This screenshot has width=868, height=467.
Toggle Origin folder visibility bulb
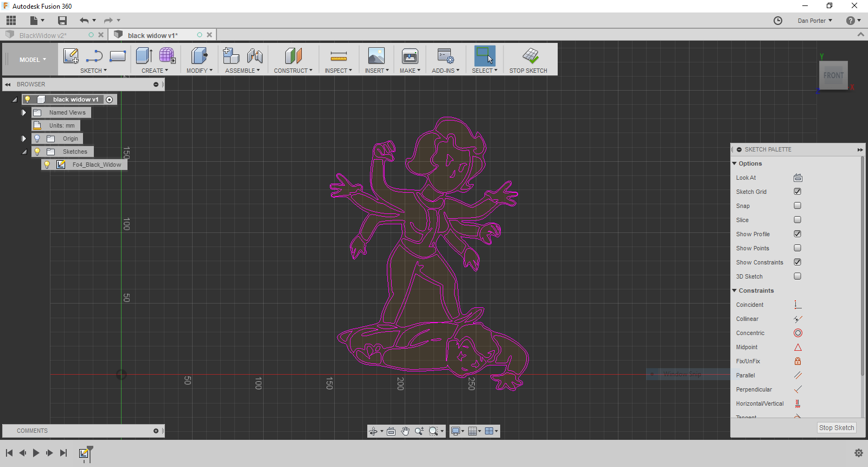coord(37,138)
